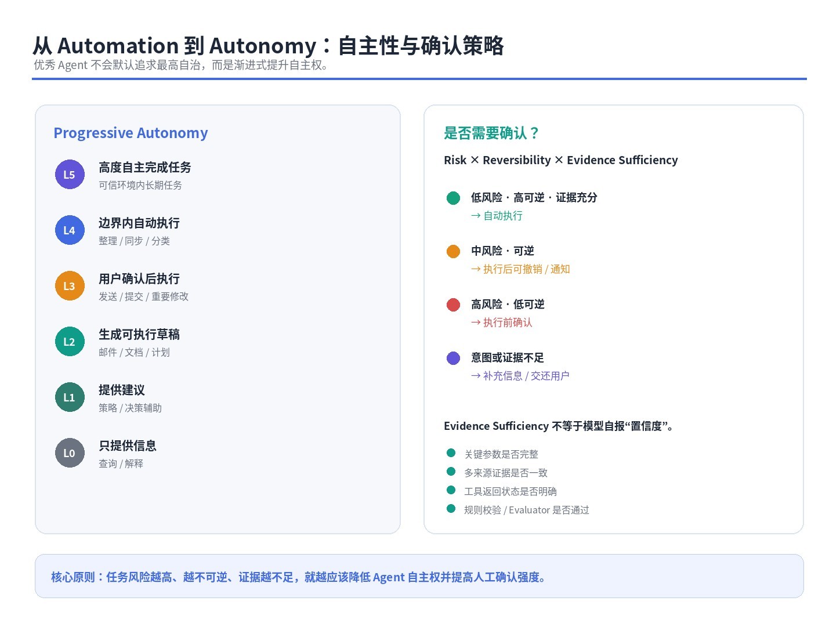Click → 执行前确认 red action text
Screen dimensions: 840x630
coord(501,323)
